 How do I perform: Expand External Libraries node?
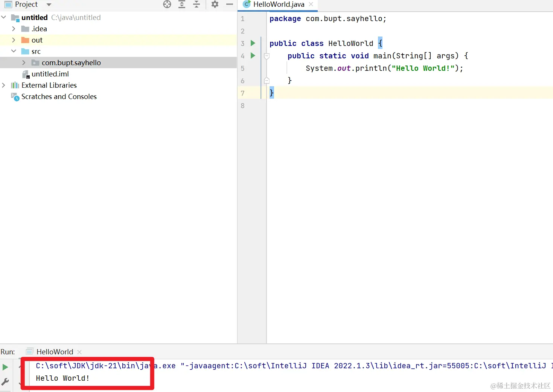point(4,85)
